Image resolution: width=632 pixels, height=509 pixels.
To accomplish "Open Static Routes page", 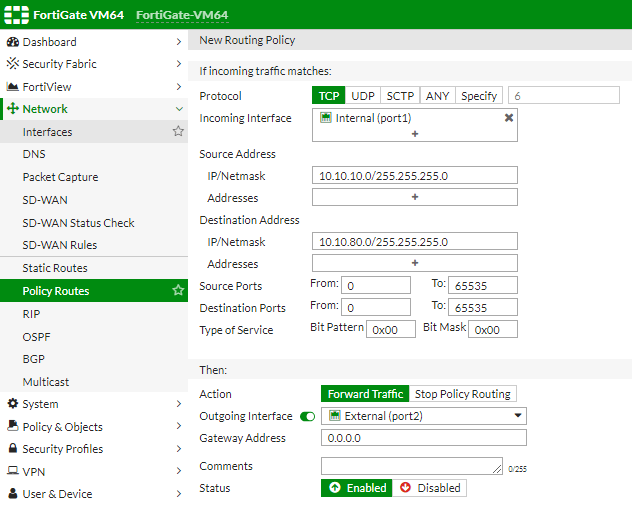I will pos(55,268).
